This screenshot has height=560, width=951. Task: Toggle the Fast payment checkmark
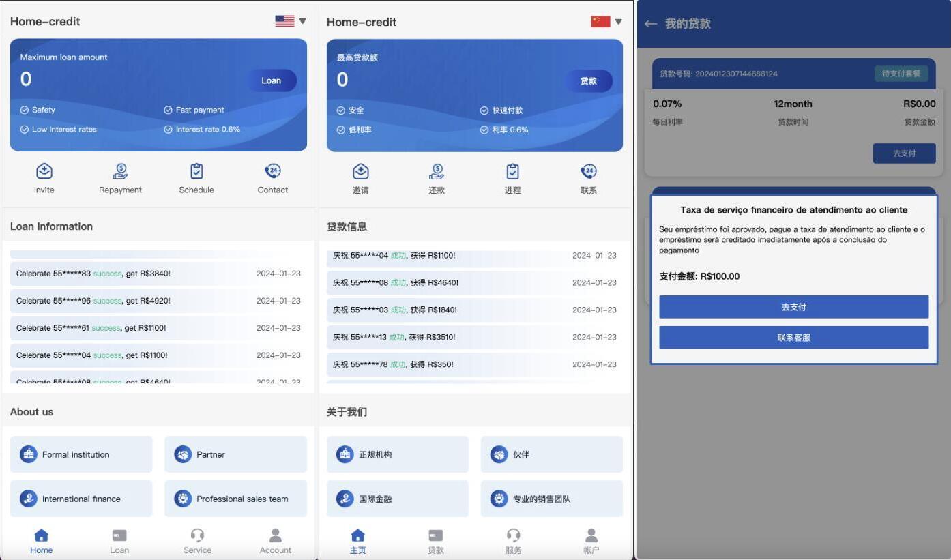click(x=167, y=110)
